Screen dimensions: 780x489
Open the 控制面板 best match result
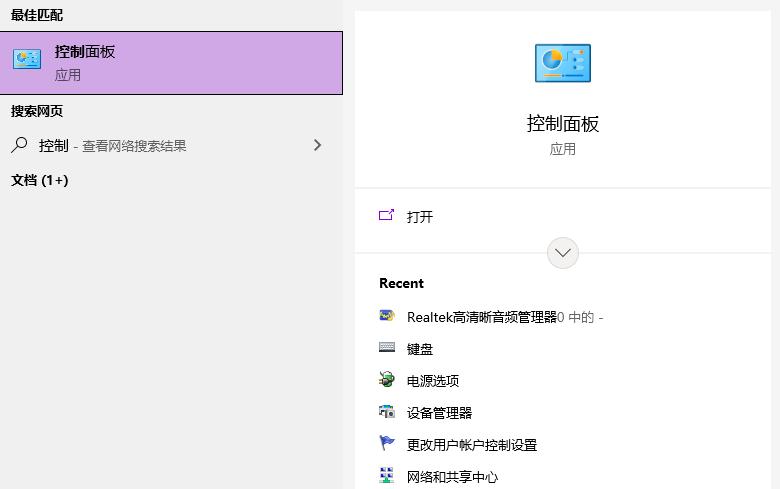tap(171, 63)
